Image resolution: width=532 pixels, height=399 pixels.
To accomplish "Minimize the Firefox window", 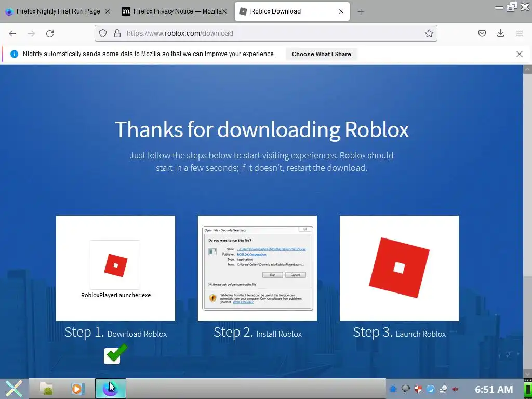I will 499,7.
